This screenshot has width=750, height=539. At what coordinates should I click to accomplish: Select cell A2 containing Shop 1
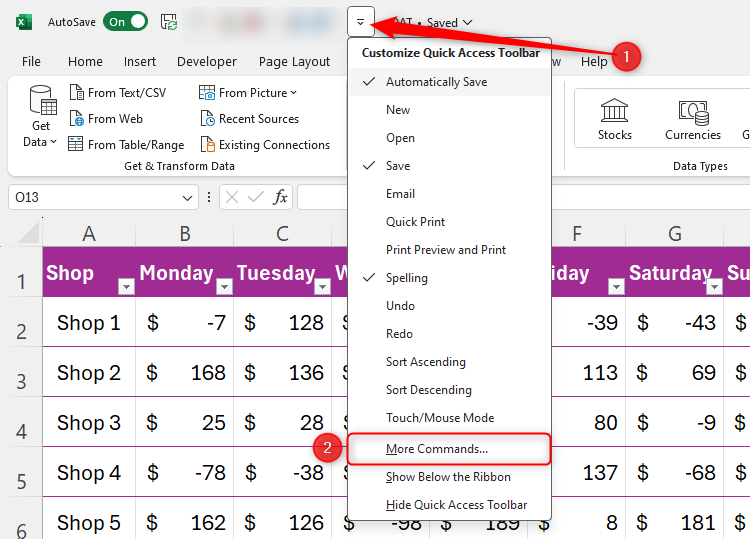pos(88,323)
